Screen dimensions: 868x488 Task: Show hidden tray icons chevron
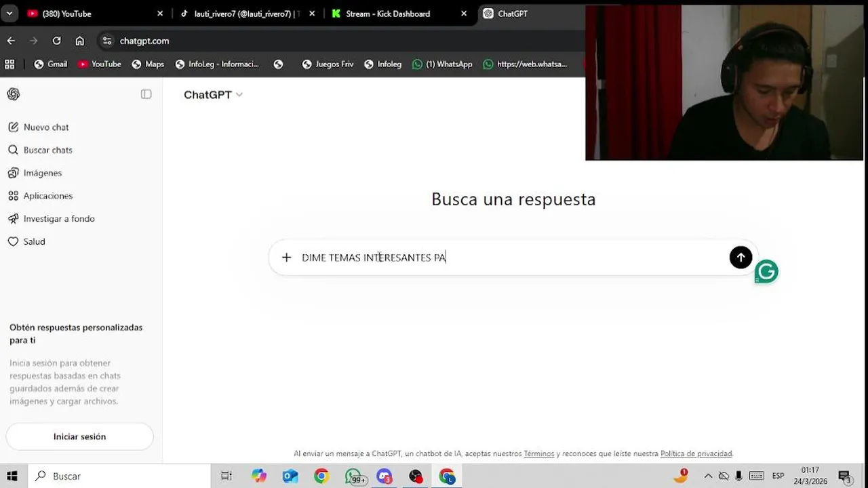pyautogui.click(x=708, y=476)
